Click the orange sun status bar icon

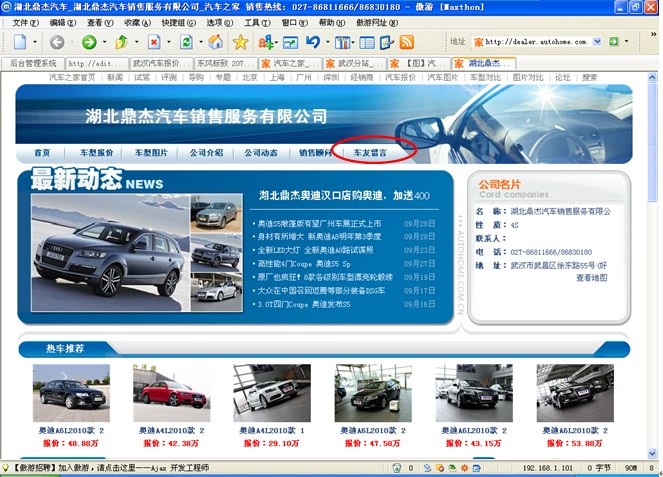465,468
